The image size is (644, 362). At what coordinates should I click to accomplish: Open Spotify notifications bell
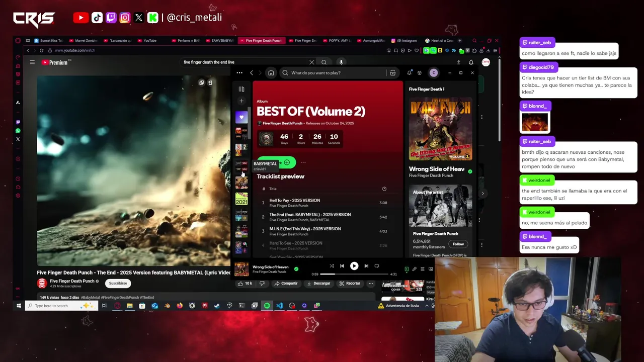coord(410,73)
